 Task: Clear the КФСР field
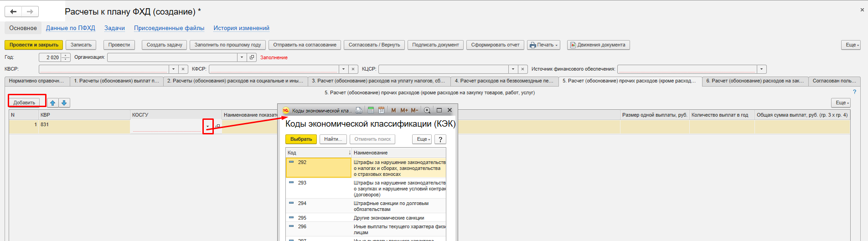coord(353,69)
